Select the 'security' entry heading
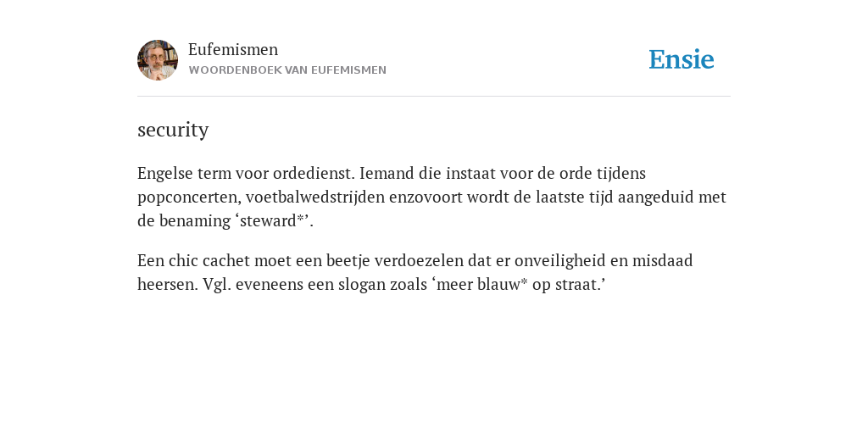The width and height of the screenshot is (868, 434). 173,130
